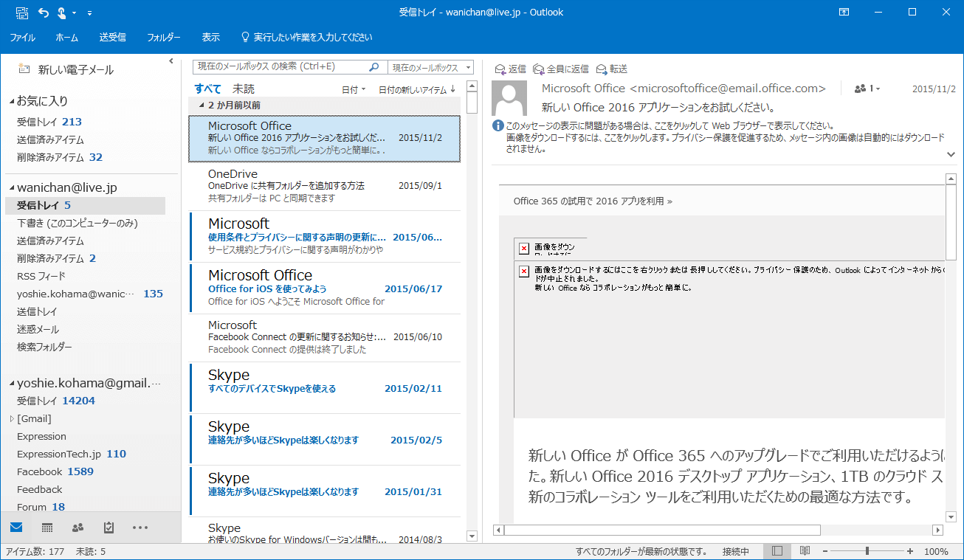Reply to all with 全員に返信
Screen dimensions: 964x560
560,69
